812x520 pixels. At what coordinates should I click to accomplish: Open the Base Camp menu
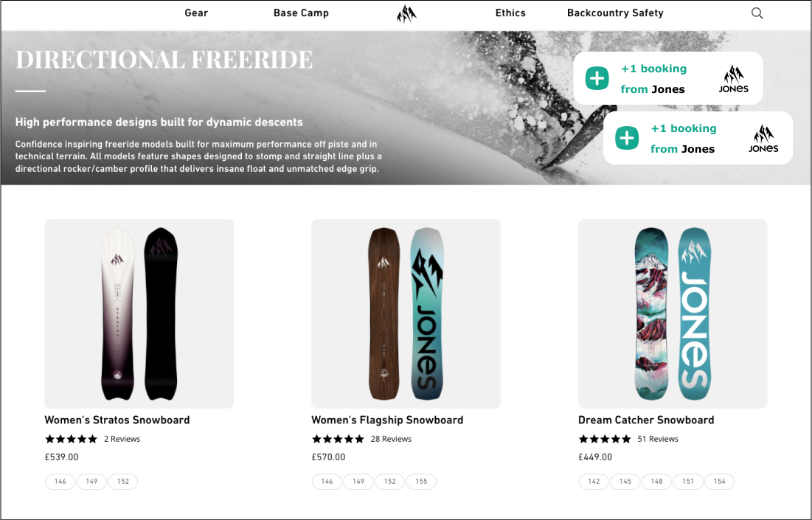[301, 13]
